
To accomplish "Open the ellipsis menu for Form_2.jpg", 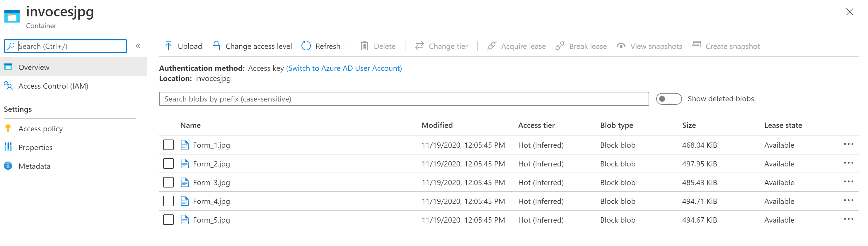I will point(848,163).
